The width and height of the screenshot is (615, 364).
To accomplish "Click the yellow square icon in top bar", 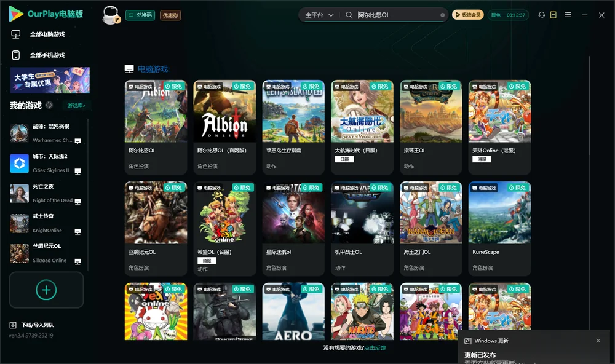I will click(553, 15).
